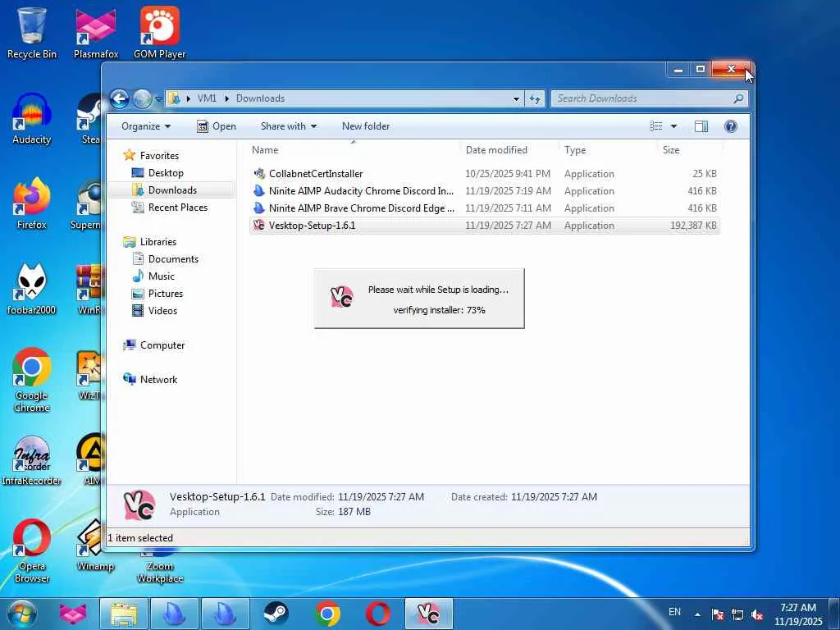This screenshot has height=630, width=840.
Task: Expand the arrow after VM1 in the address bar
Action: 226,98
